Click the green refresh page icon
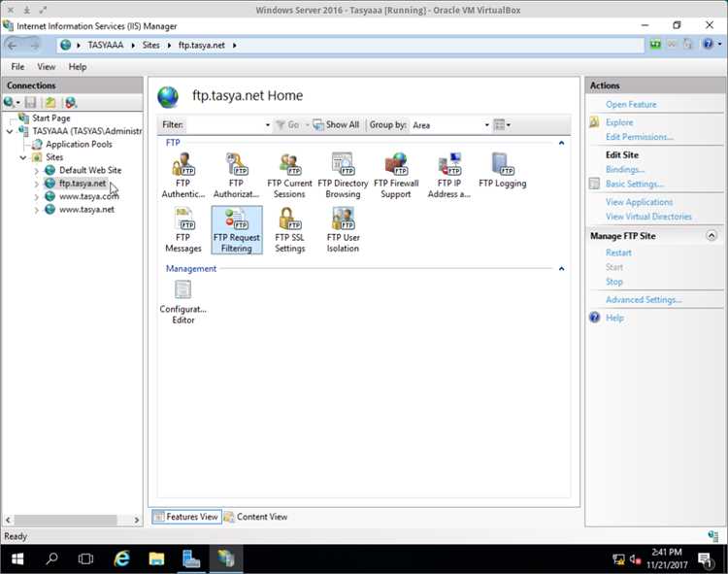 (655, 44)
